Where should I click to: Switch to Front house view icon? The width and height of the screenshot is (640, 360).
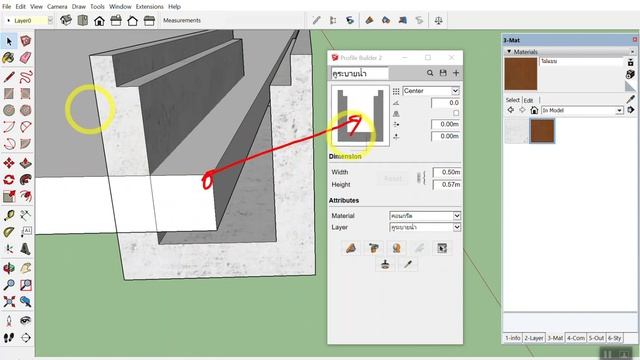tap(99, 20)
